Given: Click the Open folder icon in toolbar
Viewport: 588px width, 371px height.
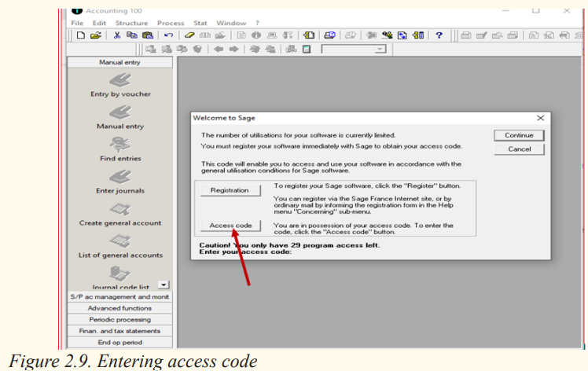Looking at the screenshot, I should pos(96,35).
